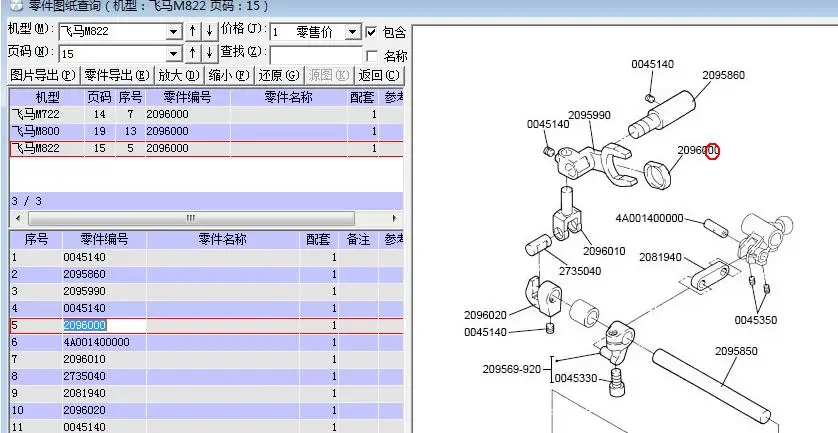This screenshot has width=838, height=433.
Task: Click the upper table 零件编号 column header
Action: (187, 97)
